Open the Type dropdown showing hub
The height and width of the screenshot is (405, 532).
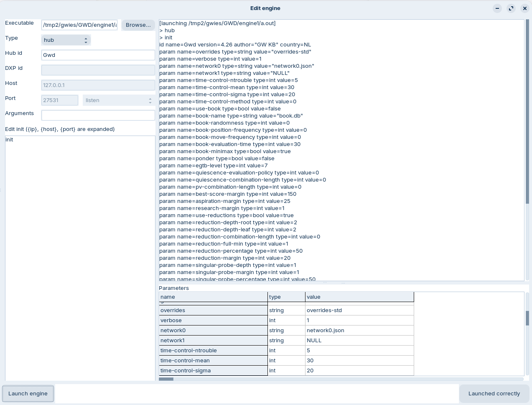point(66,40)
